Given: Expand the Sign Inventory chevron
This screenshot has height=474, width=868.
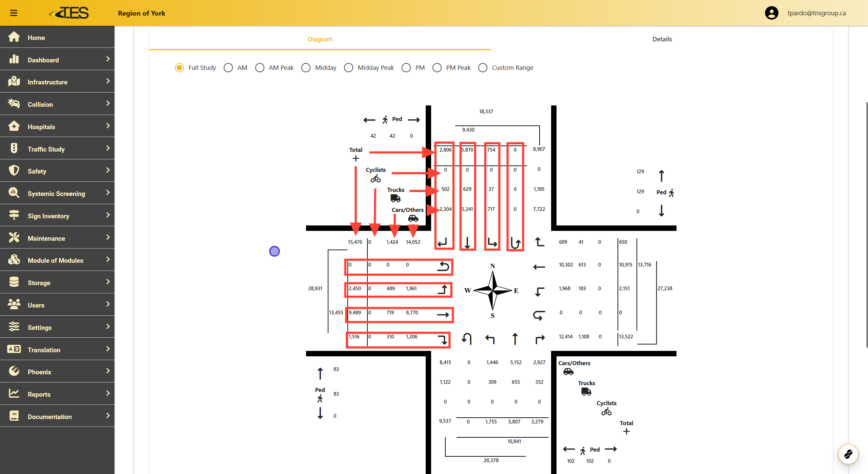Looking at the screenshot, I should pos(108,215).
